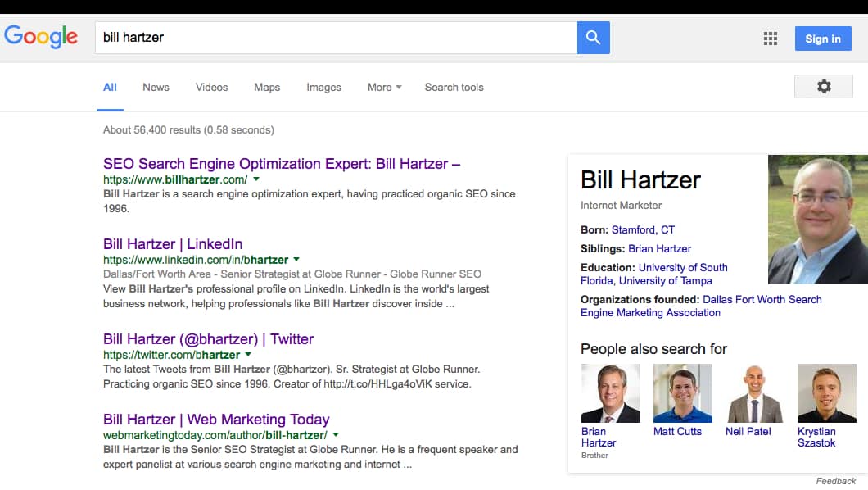Click the Sign in button
Image resolution: width=868 pixels, height=490 pixels.
point(823,39)
